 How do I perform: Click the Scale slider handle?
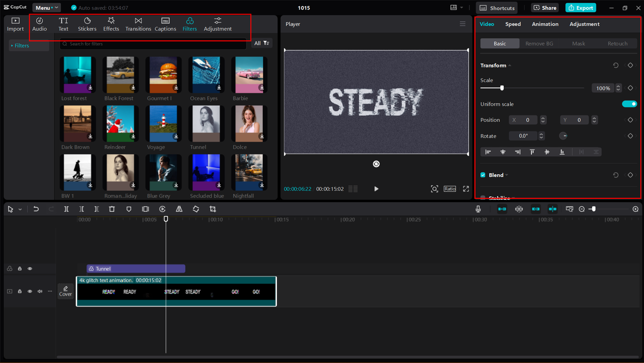pos(502,88)
